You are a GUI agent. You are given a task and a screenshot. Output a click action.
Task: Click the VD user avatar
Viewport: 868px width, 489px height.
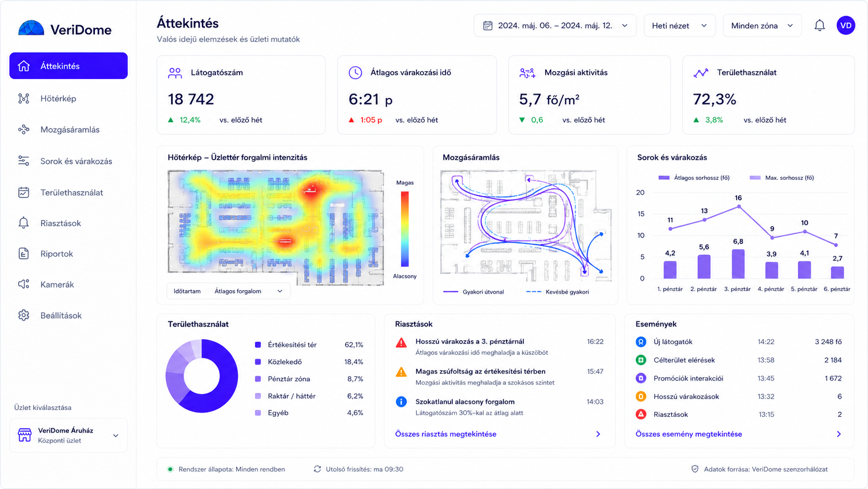click(x=846, y=25)
